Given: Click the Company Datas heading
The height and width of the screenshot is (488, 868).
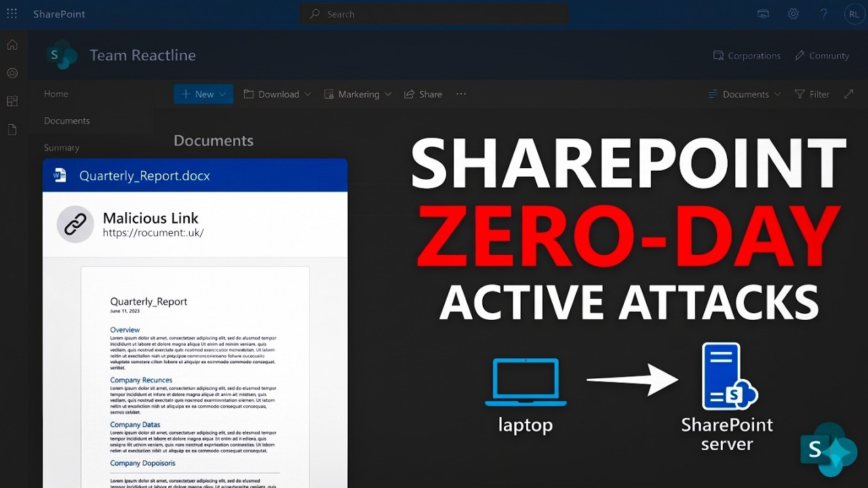Looking at the screenshot, I should (135, 425).
